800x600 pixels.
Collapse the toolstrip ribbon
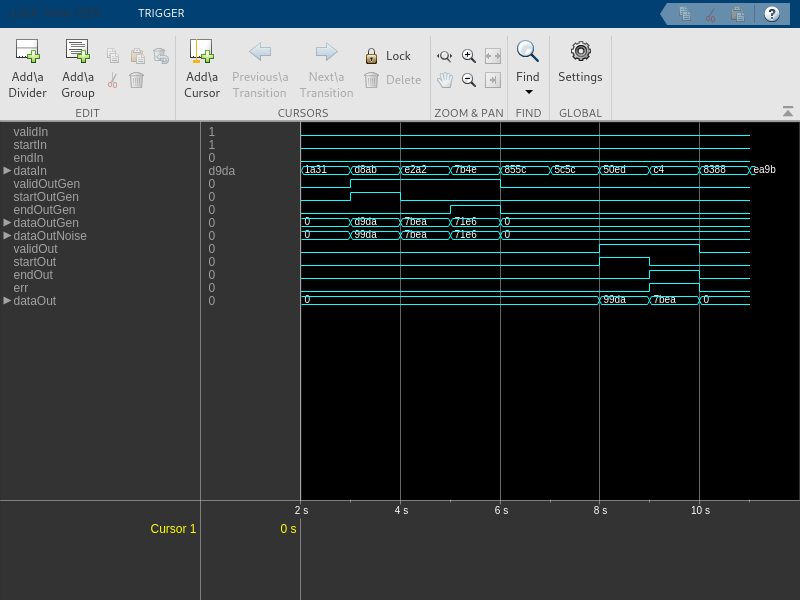coord(787,111)
